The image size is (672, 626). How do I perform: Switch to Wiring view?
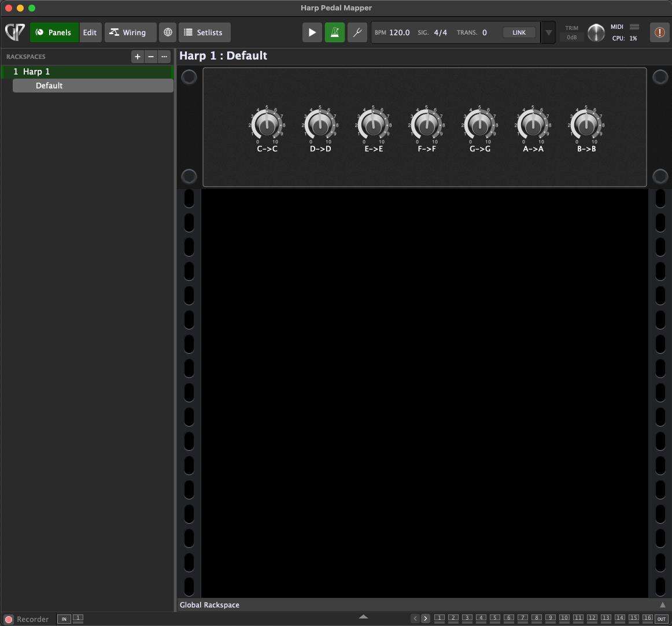130,32
